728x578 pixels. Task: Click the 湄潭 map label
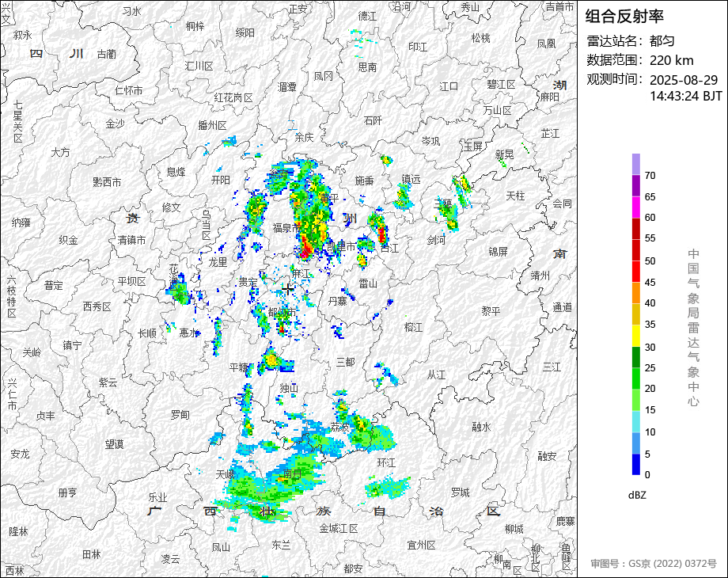click(x=287, y=87)
